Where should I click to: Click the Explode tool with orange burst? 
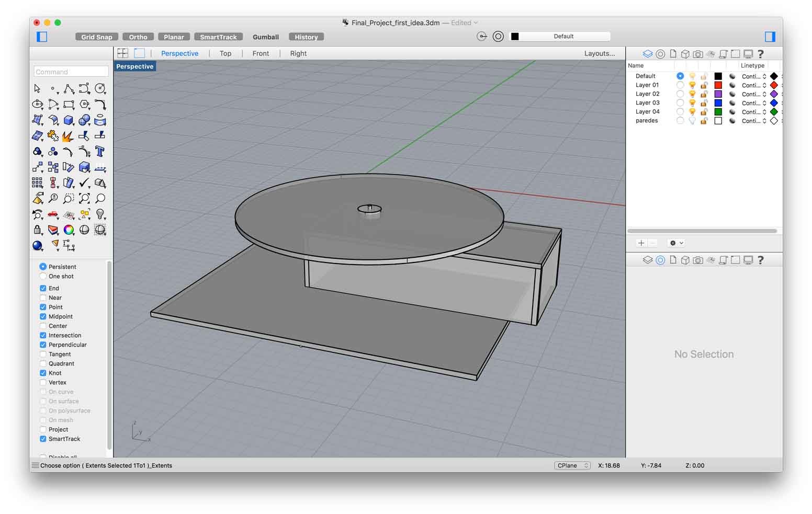pos(69,135)
